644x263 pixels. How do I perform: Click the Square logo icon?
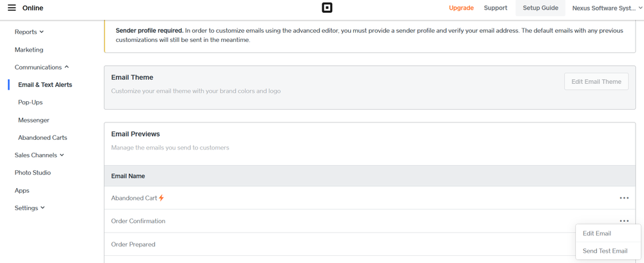tap(327, 8)
